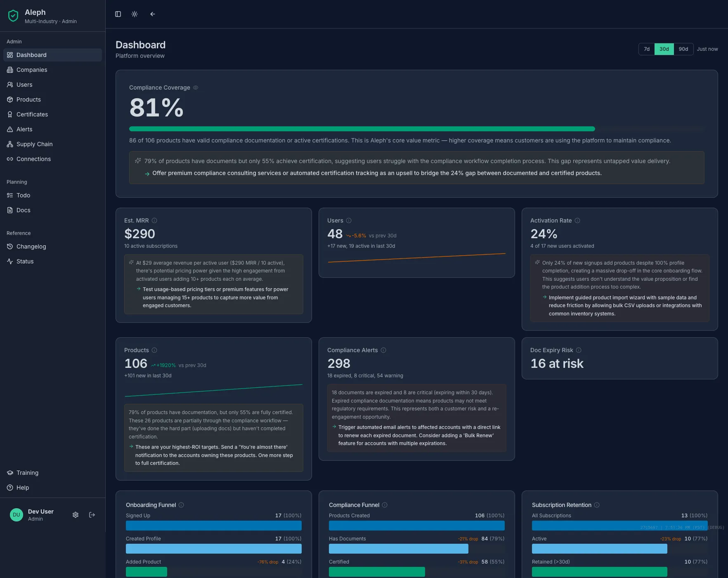The image size is (728, 578).
Task: View the Changelog
Action: pos(31,246)
